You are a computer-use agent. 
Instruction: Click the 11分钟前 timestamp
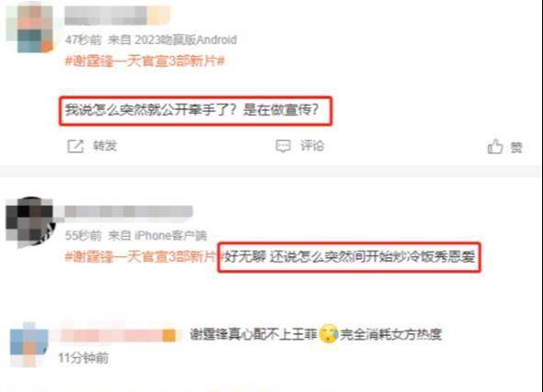(x=83, y=358)
